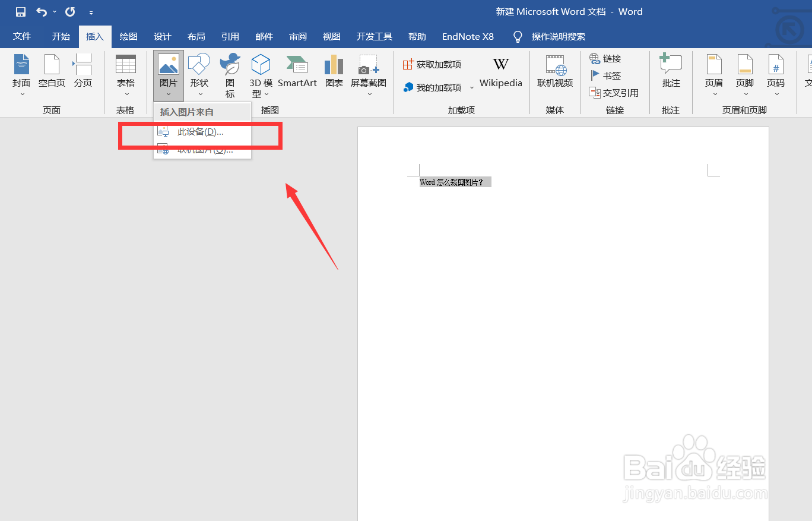Click the Page Break (分页) icon
Image resolution: width=812 pixels, height=521 pixels.
[x=83, y=71]
